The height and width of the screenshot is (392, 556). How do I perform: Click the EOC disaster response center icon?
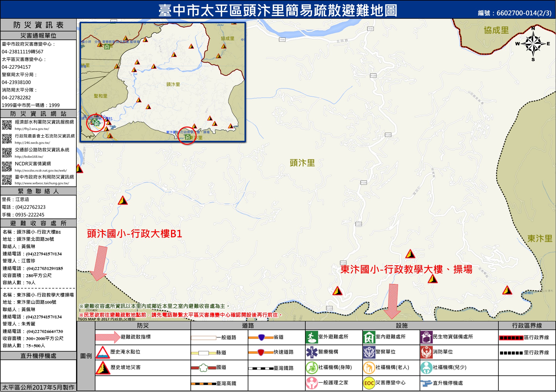click(369, 383)
